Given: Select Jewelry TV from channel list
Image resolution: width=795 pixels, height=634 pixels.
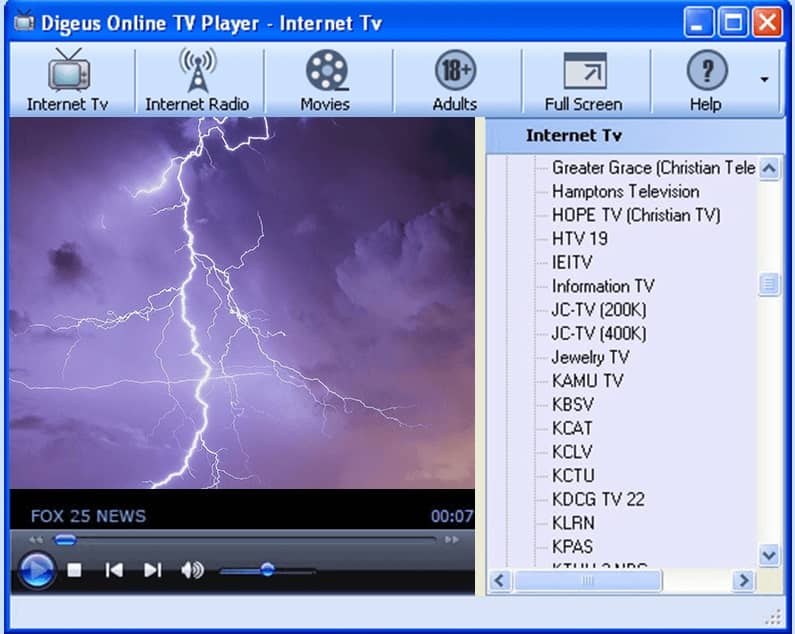Looking at the screenshot, I should click(590, 357).
